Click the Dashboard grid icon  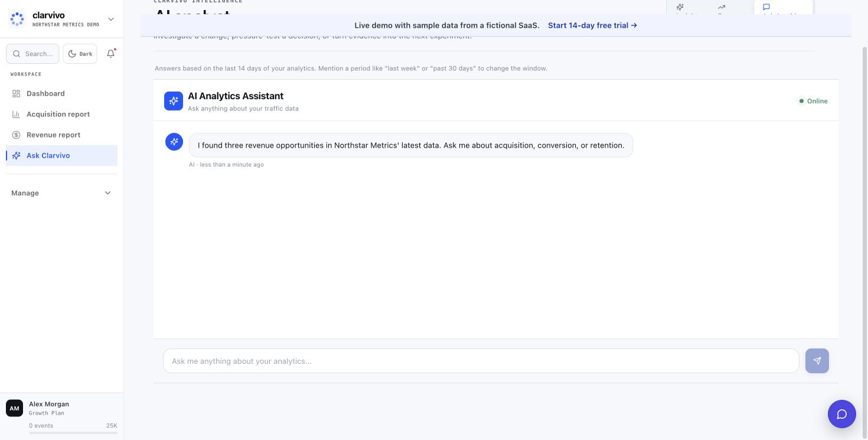(16, 93)
